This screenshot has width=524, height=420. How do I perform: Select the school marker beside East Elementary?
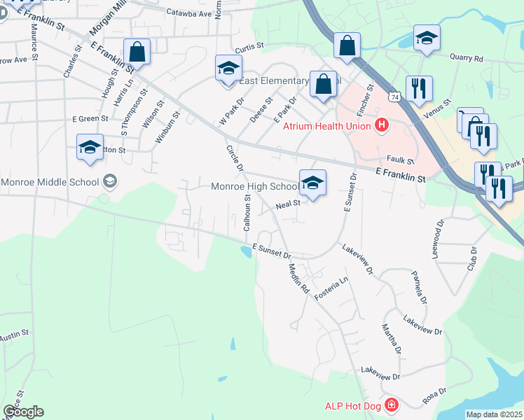[228, 71]
